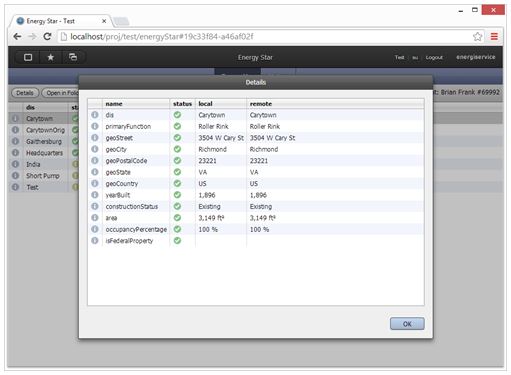This screenshot has height=375, width=511.
Task: Select CarytownOrig row in background list
Action: coord(45,130)
